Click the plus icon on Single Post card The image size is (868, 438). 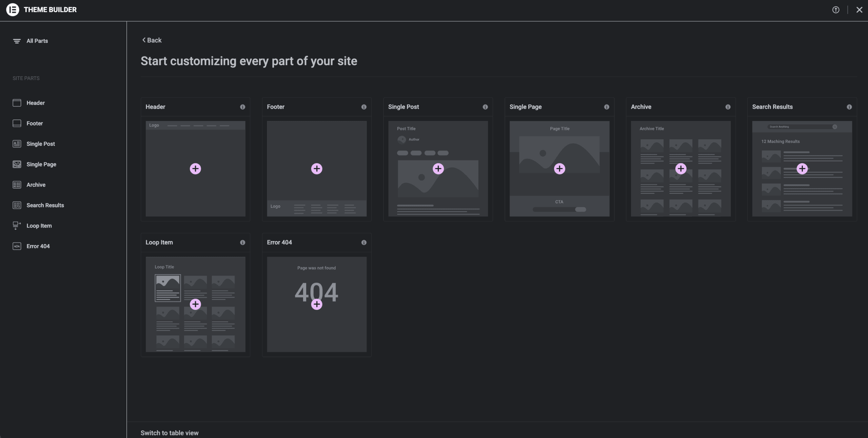point(438,169)
